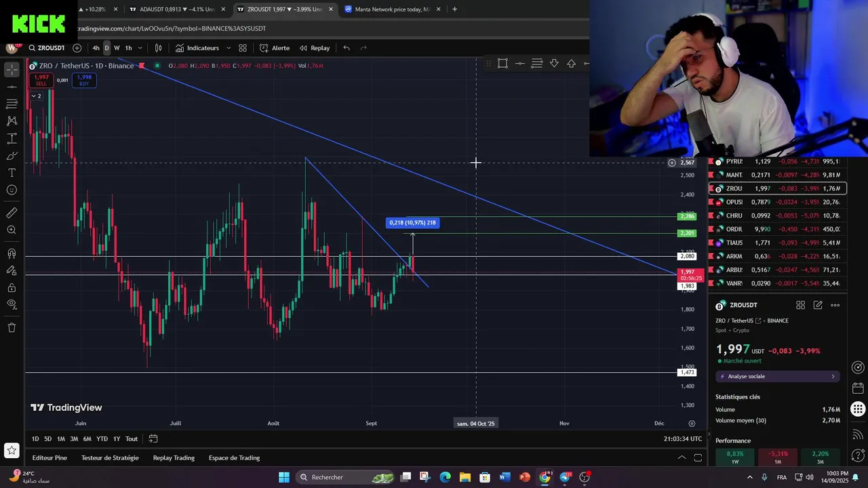Open the Replay Trading tab
Screen dimensions: 868x488
[174, 457]
